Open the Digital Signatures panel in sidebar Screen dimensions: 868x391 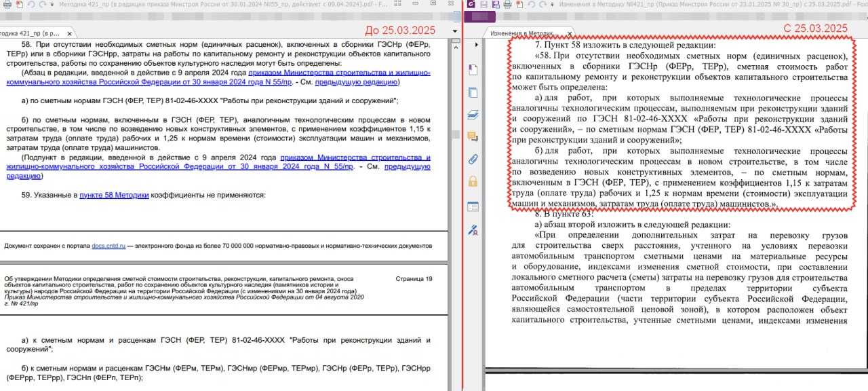pos(473,230)
